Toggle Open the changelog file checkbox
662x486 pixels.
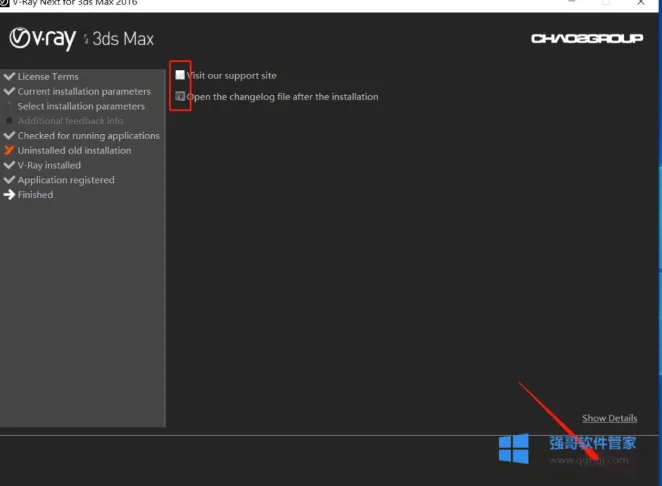(x=180, y=96)
